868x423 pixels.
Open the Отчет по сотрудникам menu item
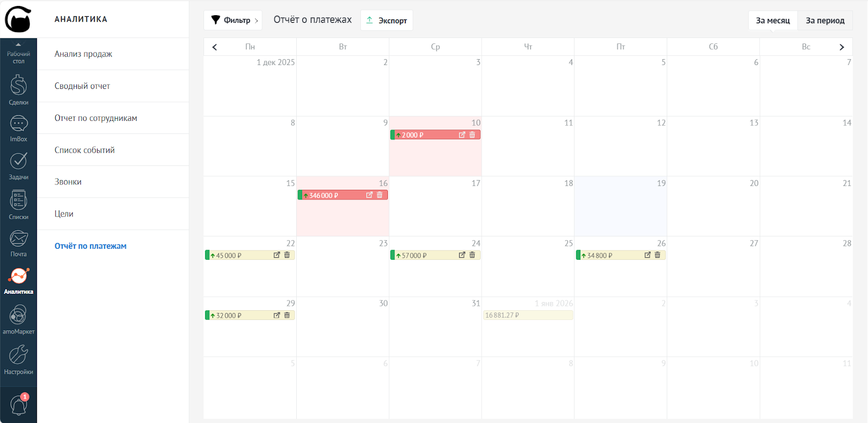pos(96,118)
